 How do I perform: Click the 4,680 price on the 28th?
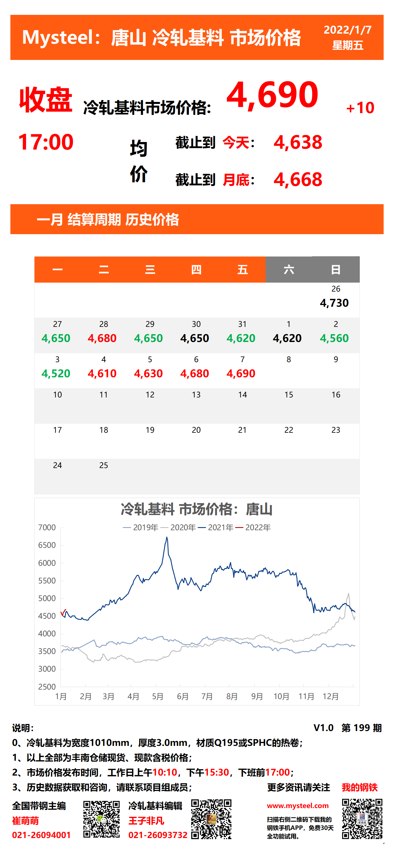point(102,338)
